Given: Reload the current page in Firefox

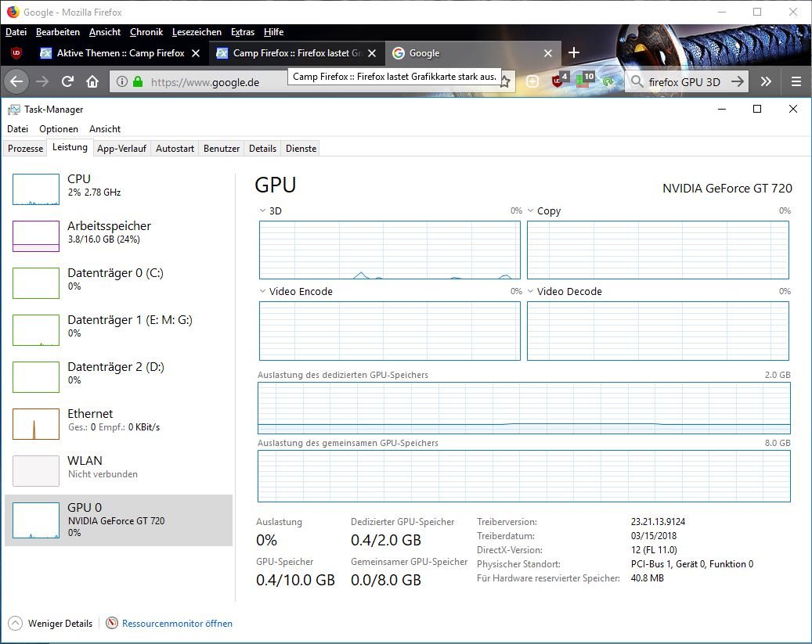Looking at the screenshot, I should click(x=68, y=81).
